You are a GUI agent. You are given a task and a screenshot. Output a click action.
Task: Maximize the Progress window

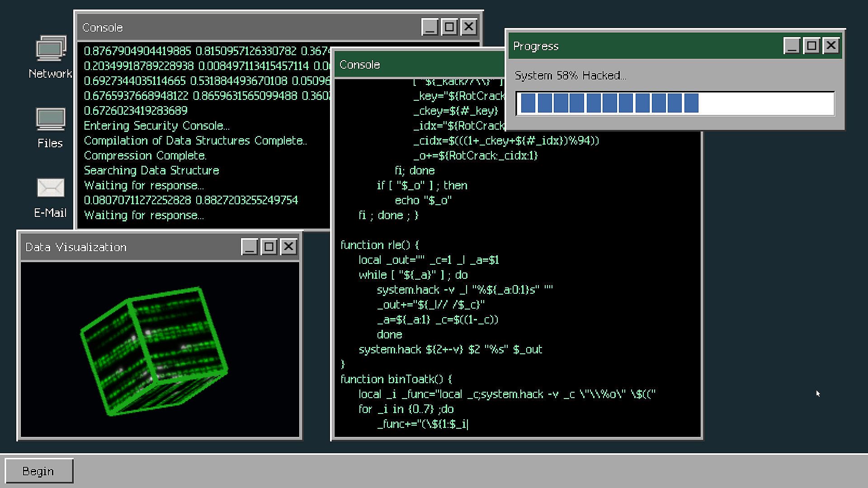click(x=811, y=46)
